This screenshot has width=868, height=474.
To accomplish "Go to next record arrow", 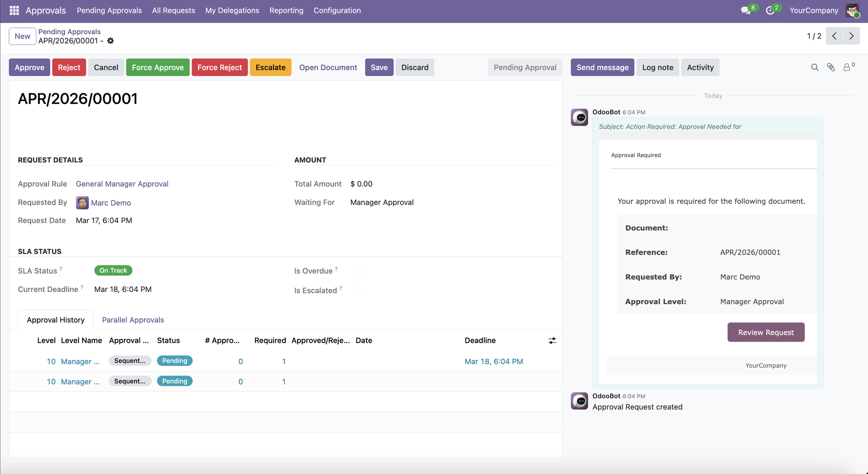I will pos(851,36).
